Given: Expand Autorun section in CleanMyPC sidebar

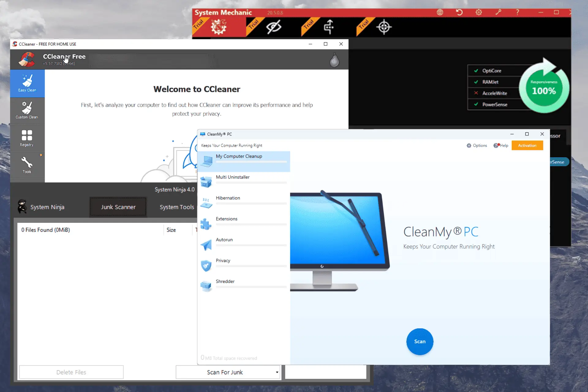Looking at the screenshot, I should coord(224,240).
